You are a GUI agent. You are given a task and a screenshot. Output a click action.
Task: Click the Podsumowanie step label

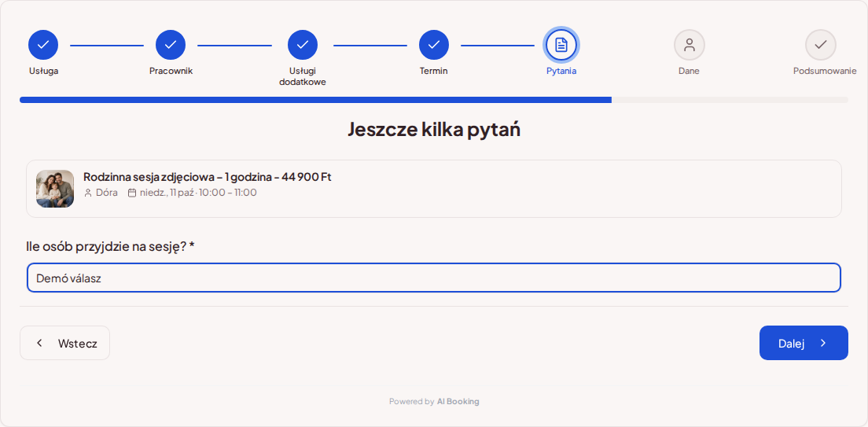[x=825, y=71]
